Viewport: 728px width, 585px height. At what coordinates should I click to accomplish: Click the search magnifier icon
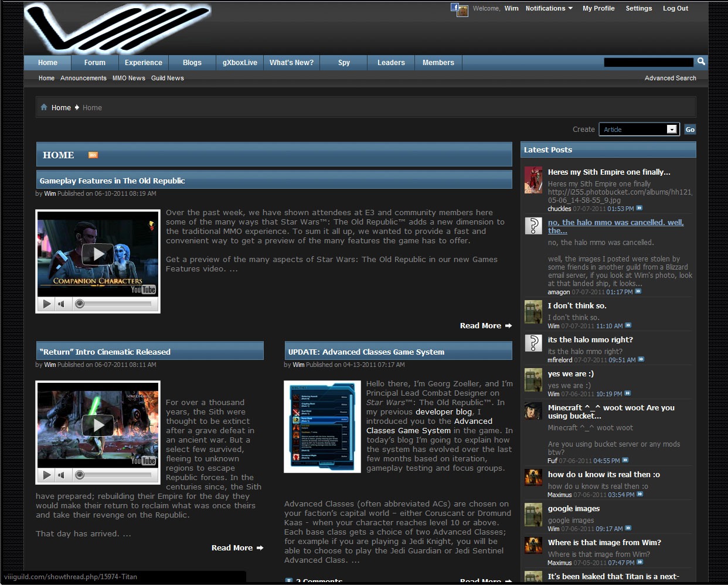pos(701,62)
